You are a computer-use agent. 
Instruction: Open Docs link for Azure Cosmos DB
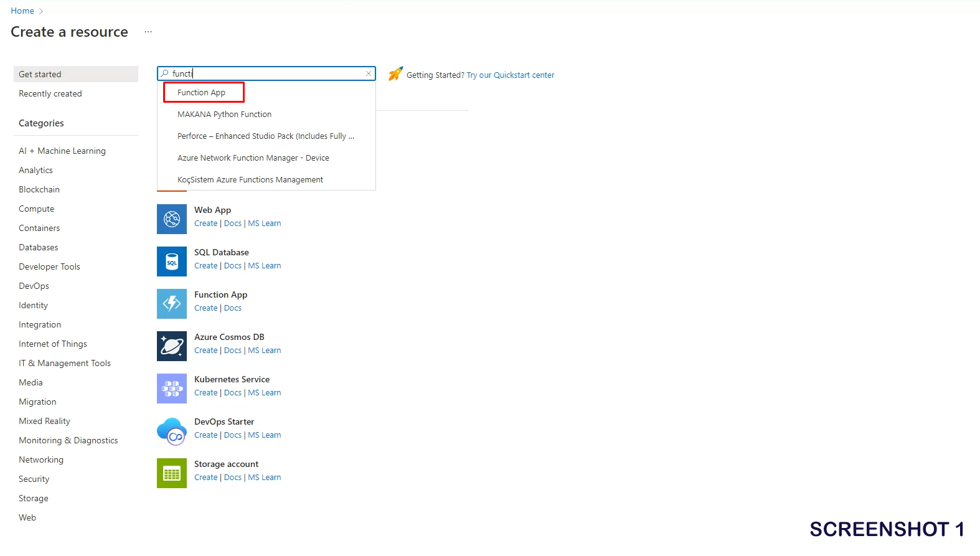pos(232,351)
